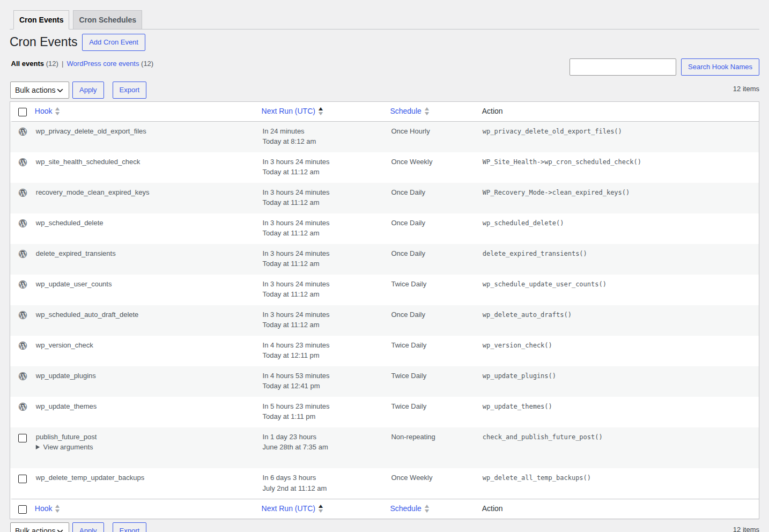Click sort arrows next to bottom Schedule header
The height and width of the screenshot is (532, 769).
click(x=427, y=508)
